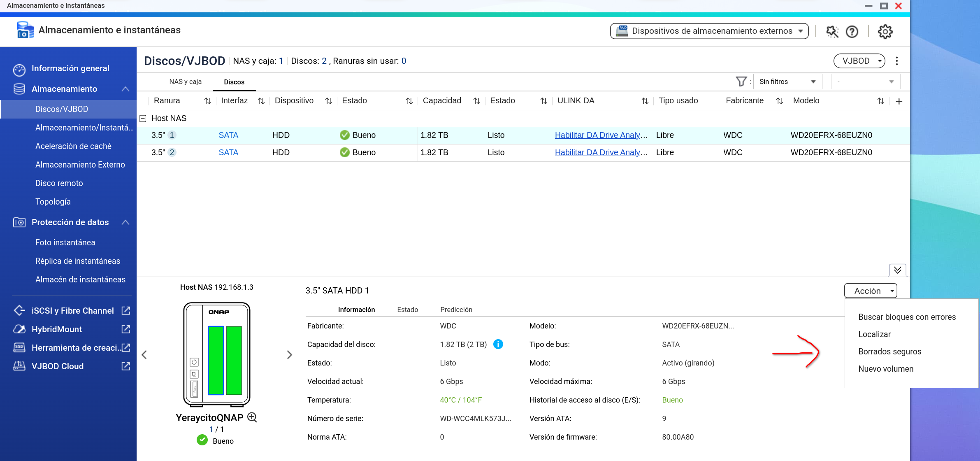Add column with the plus icon
Image resolution: width=980 pixels, height=461 pixels.
pyautogui.click(x=899, y=101)
